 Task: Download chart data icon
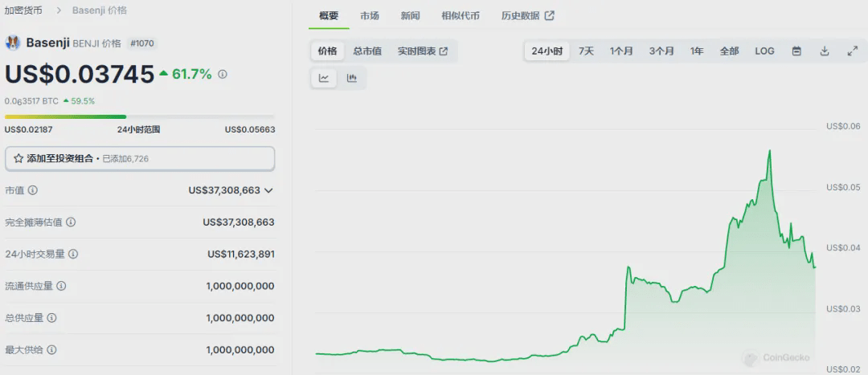[825, 51]
